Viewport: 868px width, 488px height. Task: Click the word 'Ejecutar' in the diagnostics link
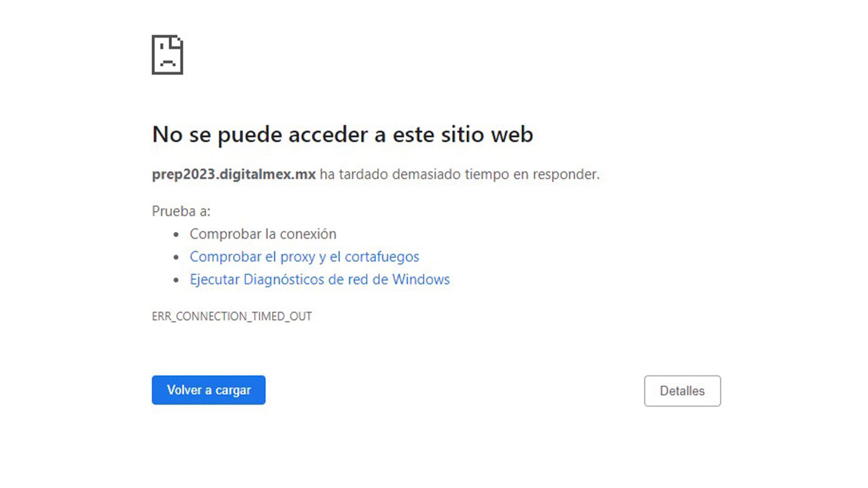(x=214, y=280)
